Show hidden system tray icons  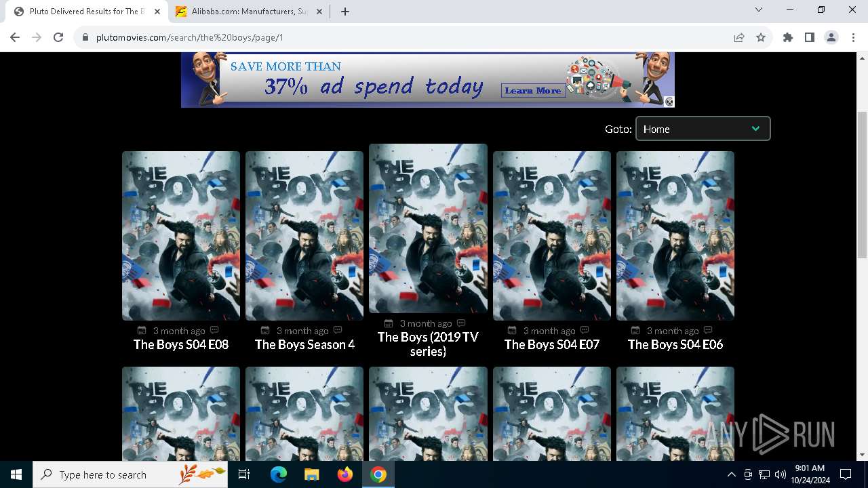pos(731,474)
